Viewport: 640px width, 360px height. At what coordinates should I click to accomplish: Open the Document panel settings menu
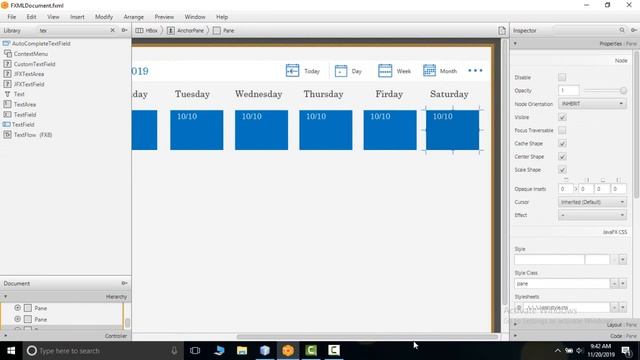point(124,283)
